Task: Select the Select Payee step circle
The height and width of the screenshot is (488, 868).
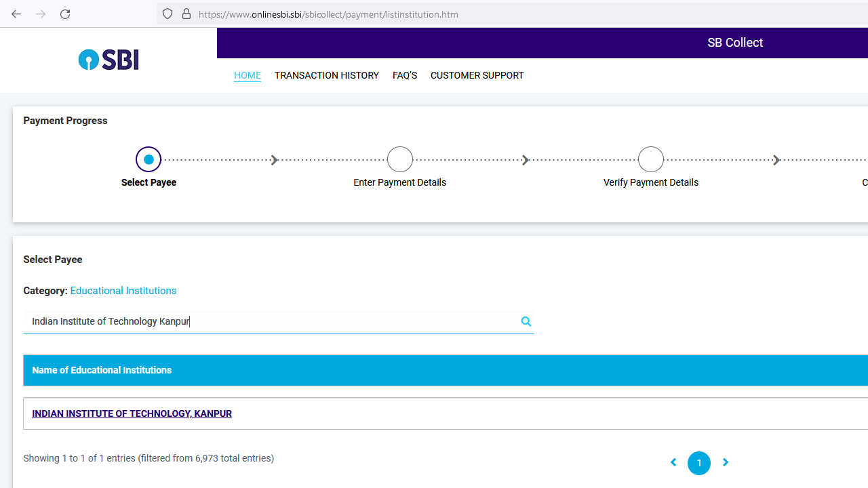Action: pos(149,159)
